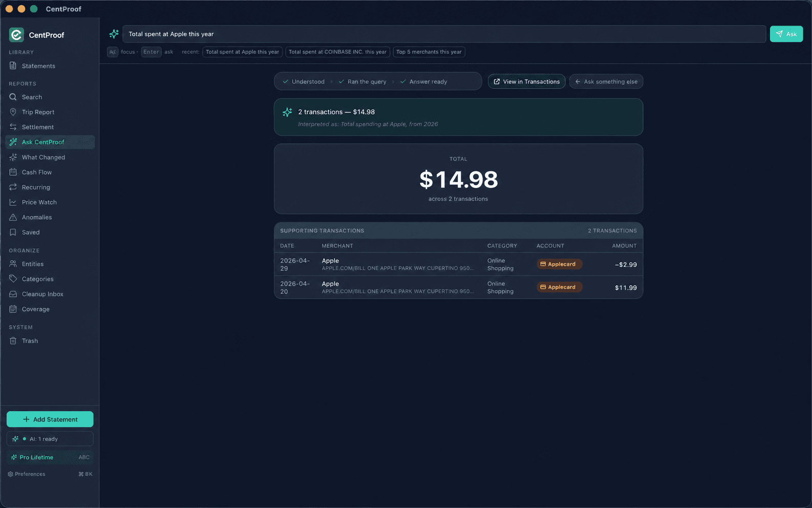This screenshot has height=508, width=812.
Task: Open the Cleanup Inbox section
Action: pos(50,294)
